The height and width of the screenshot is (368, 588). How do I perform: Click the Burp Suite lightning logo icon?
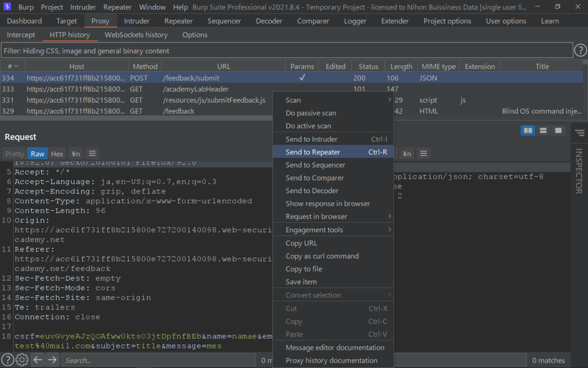(7, 7)
